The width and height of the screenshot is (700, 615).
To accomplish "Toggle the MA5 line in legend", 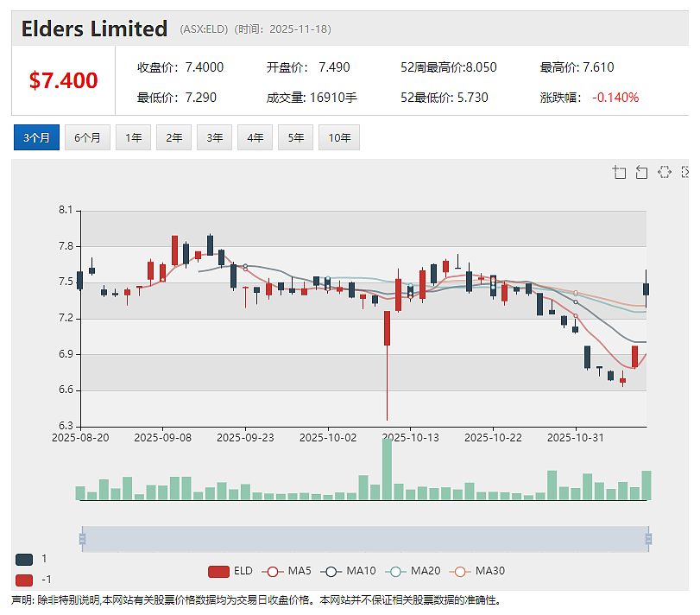I will pyautogui.click(x=287, y=571).
